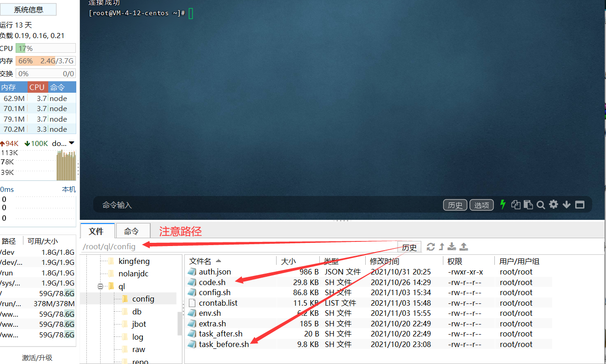Sort processes by 内存 header

point(13,87)
